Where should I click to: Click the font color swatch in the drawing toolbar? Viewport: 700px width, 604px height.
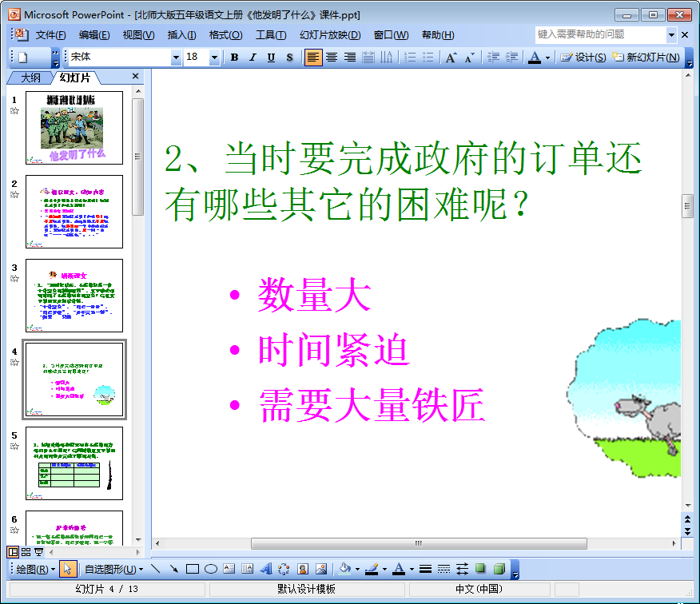[x=398, y=569]
